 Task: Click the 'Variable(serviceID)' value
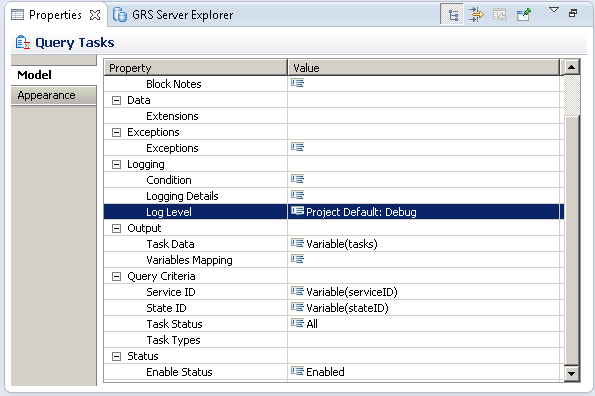coord(352,292)
